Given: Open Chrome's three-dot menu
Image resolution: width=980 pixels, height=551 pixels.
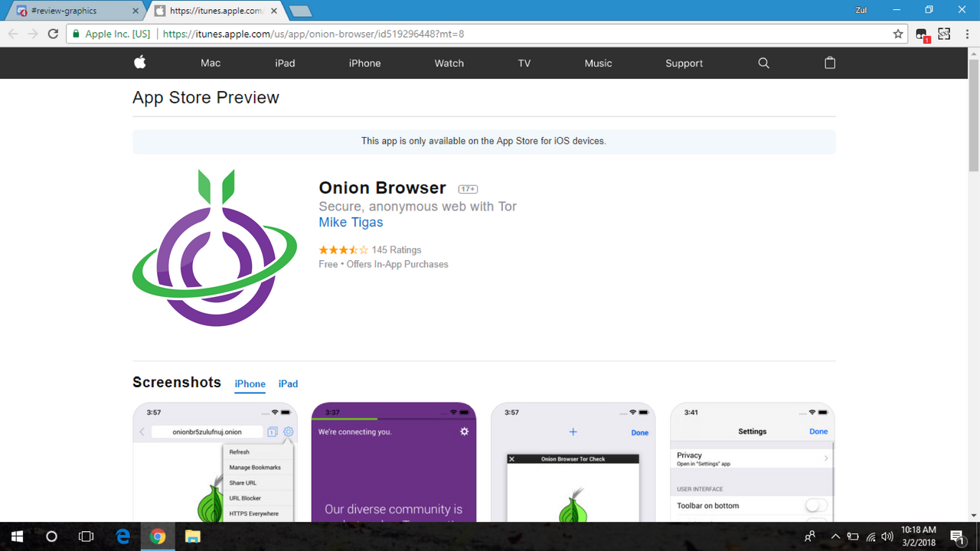Looking at the screenshot, I should click(965, 34).
